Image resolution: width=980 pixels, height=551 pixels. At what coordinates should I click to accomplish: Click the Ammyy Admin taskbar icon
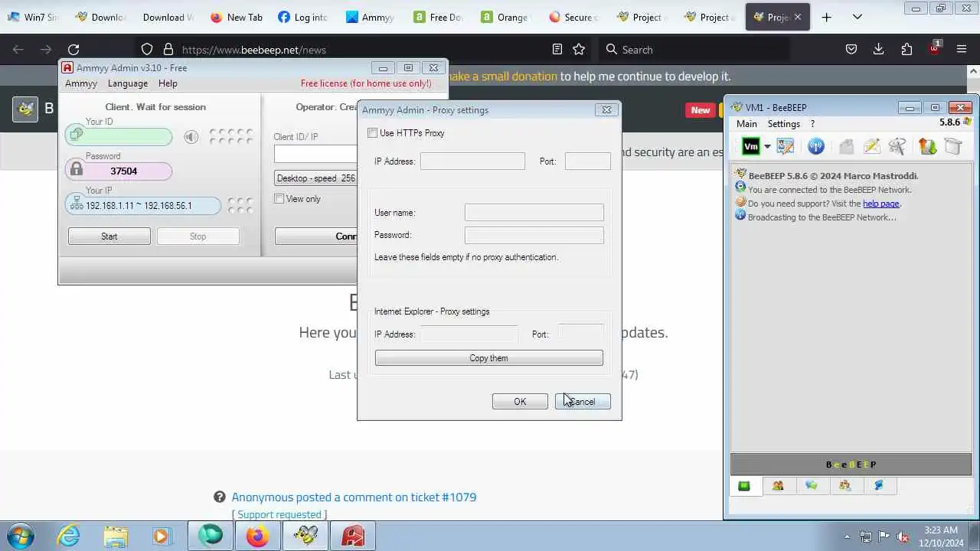coord(353,536)
